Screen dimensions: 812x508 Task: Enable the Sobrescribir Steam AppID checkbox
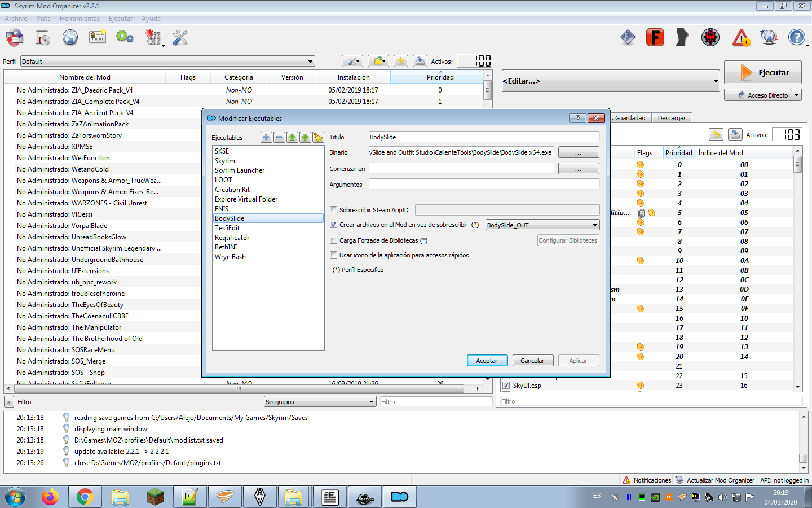(334, 210)
